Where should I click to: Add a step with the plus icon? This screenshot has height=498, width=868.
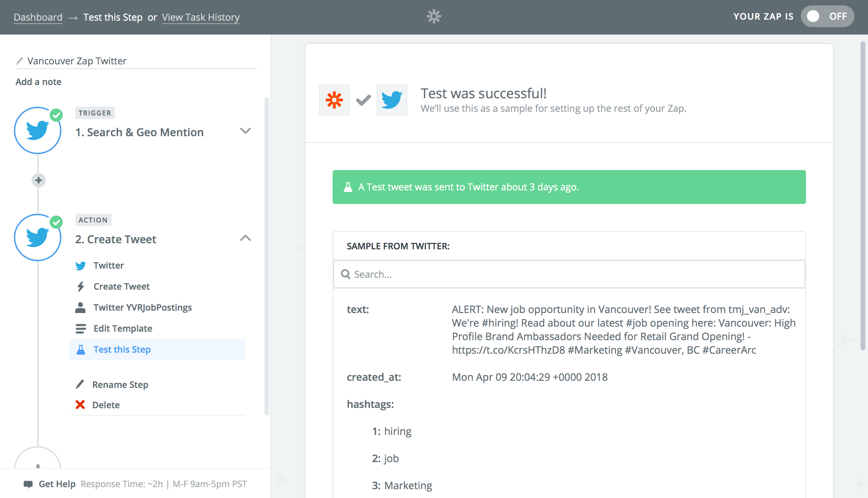point(38,180)
